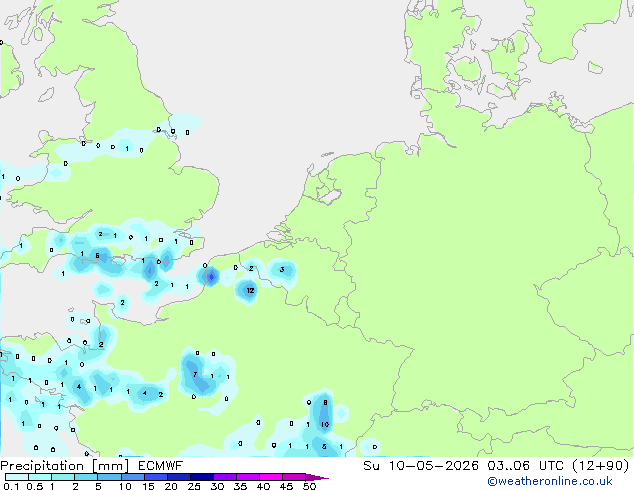Select the 30–35 mm purple legend swatch

pos(224,477)
